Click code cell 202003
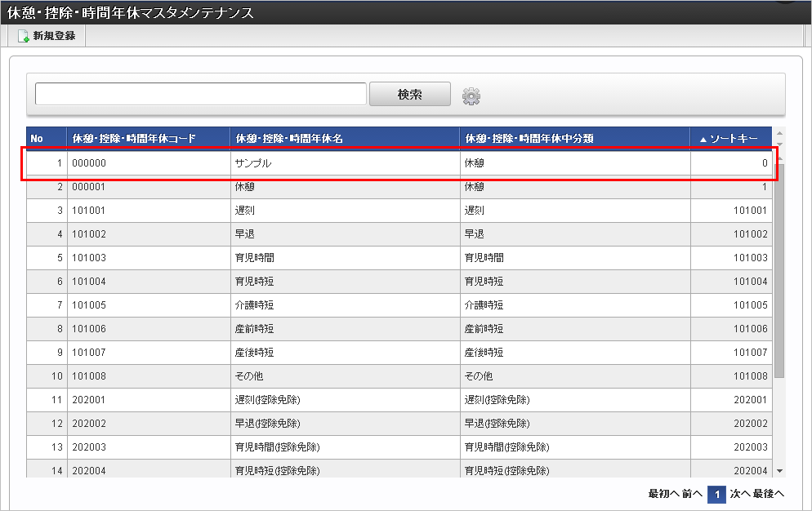This screenshot has width=812, height=511. pos(149,447)
